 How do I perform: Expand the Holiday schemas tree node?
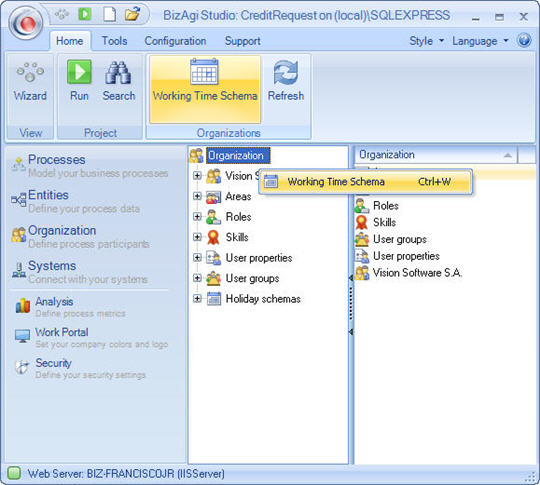[197, 298]
